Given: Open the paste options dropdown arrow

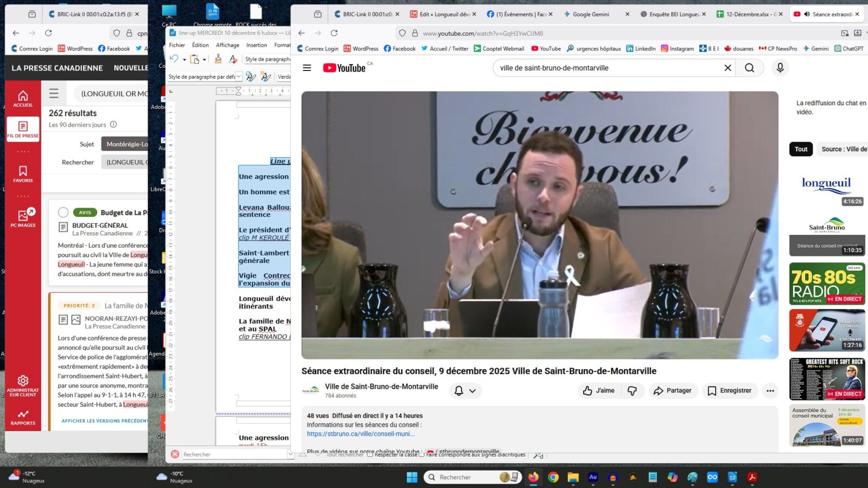Looking at the screenshot, I should click(x=204, y=60).
